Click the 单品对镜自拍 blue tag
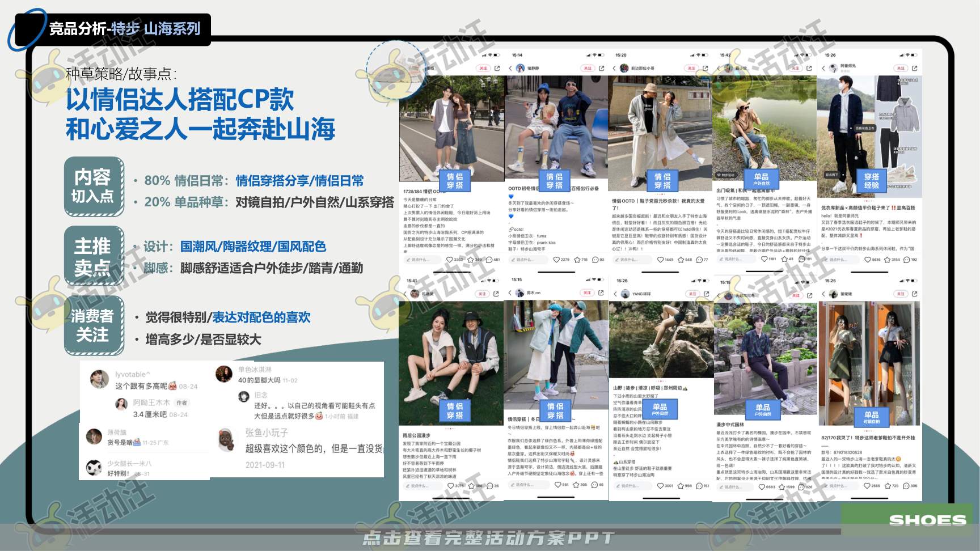Image resolution: width=980 pixels, height=551 pixels. click(x=872, y=417)
